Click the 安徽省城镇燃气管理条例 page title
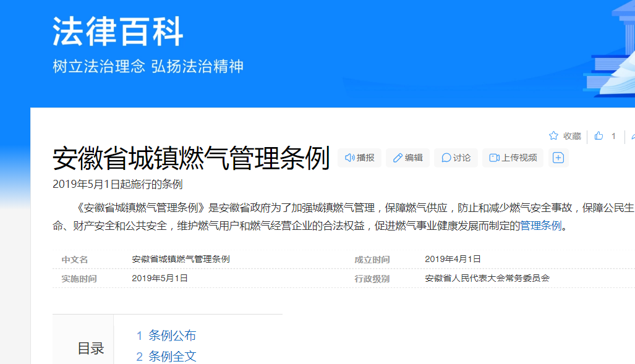Viewport: 635px width, 364px height. (191, 159)
